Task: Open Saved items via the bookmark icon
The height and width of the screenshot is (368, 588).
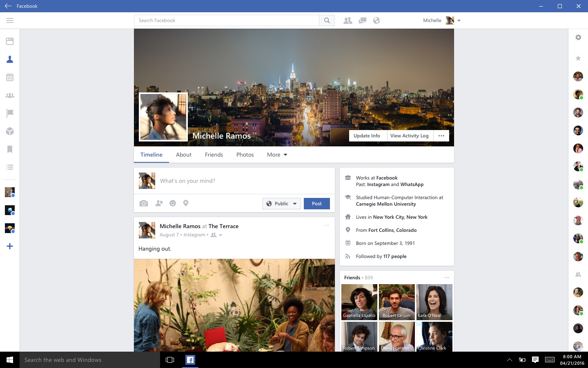Action: (x=10, y=149)
